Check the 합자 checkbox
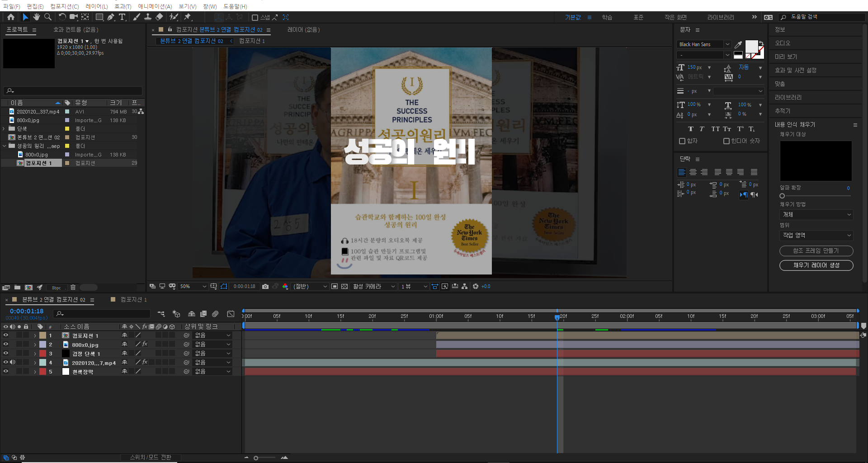868x463 pixels. [x=682, y=141]
